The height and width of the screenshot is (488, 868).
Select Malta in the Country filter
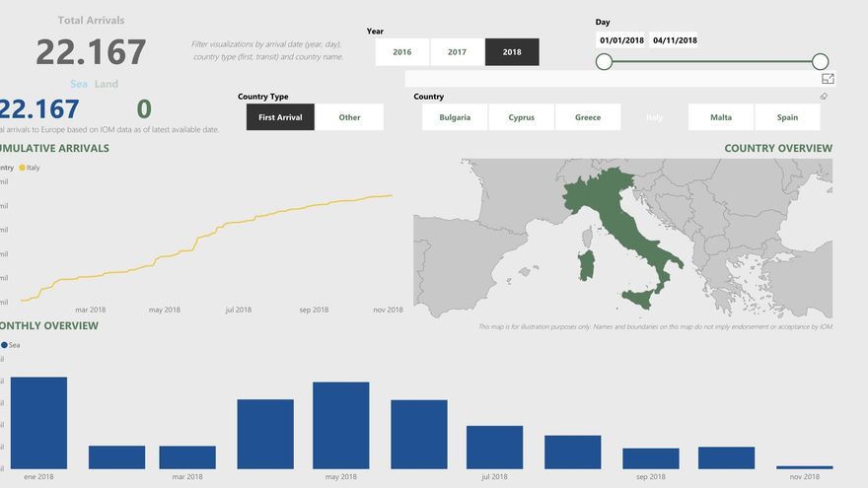click(x=721, y=117)
